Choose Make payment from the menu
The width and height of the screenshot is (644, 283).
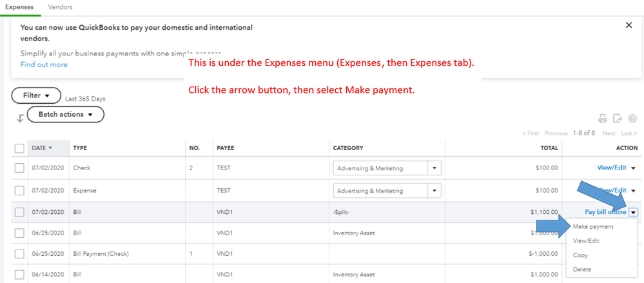(593, 226)
